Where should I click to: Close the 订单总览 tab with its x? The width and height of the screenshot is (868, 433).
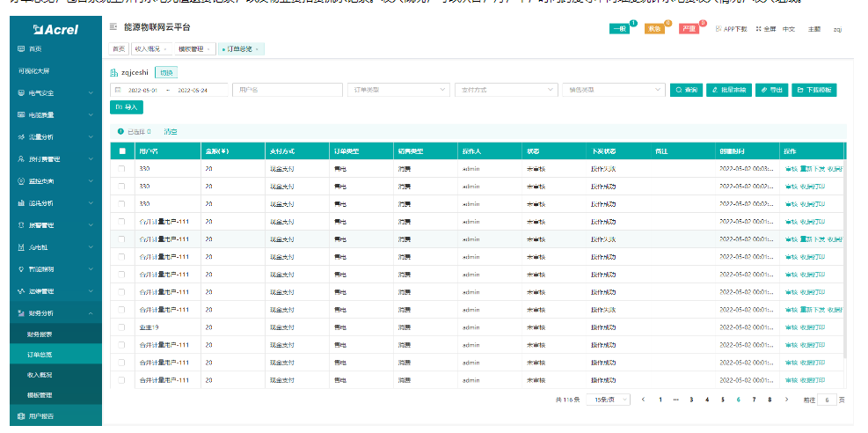(257, 49)
